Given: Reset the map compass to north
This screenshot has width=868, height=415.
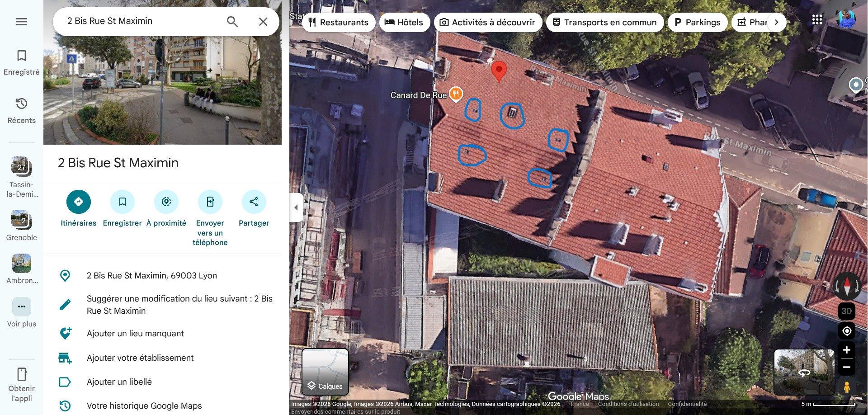Looking at the screenshot, I should click(x=847, y=286).
